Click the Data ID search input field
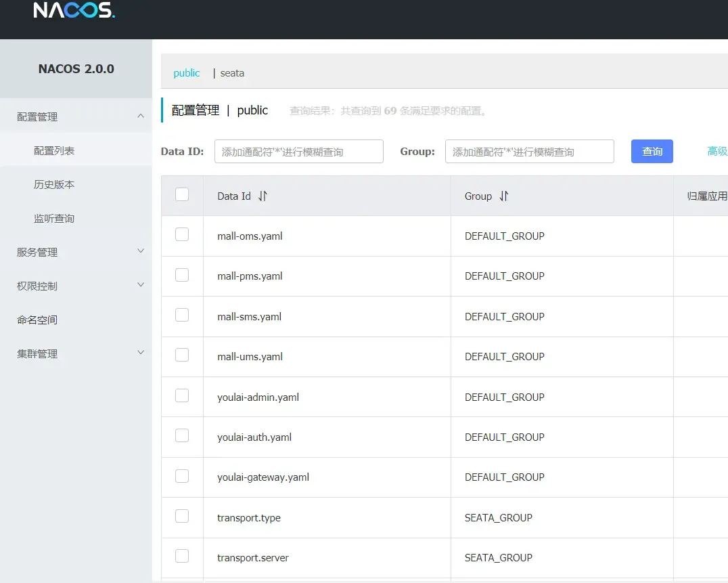 point(299,151)
